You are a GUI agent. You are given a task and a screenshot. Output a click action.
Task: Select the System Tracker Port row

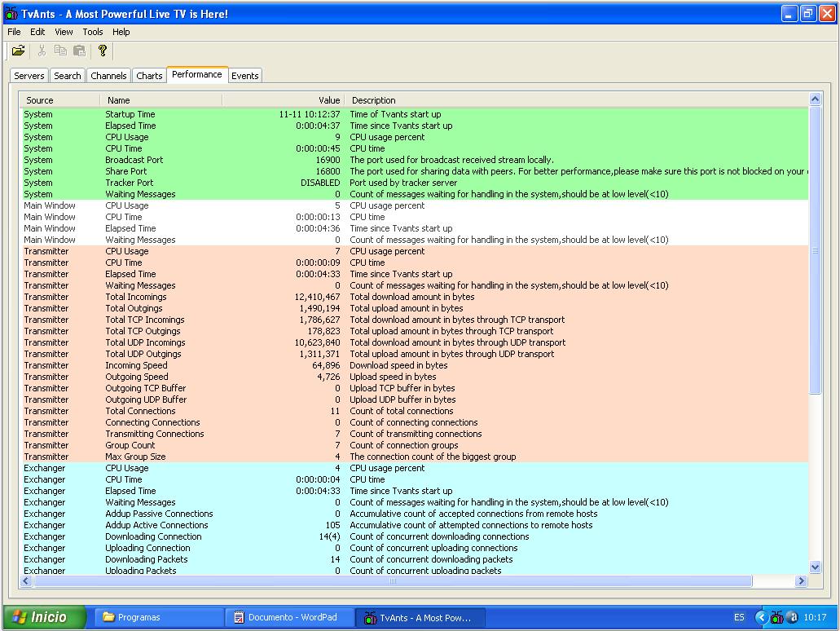point(414,183)
